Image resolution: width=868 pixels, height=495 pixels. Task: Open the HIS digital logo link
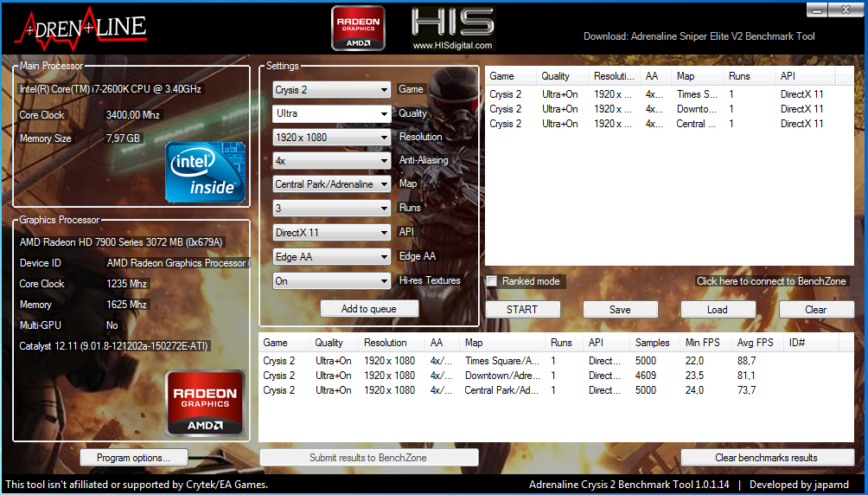[x=452, y=29]
